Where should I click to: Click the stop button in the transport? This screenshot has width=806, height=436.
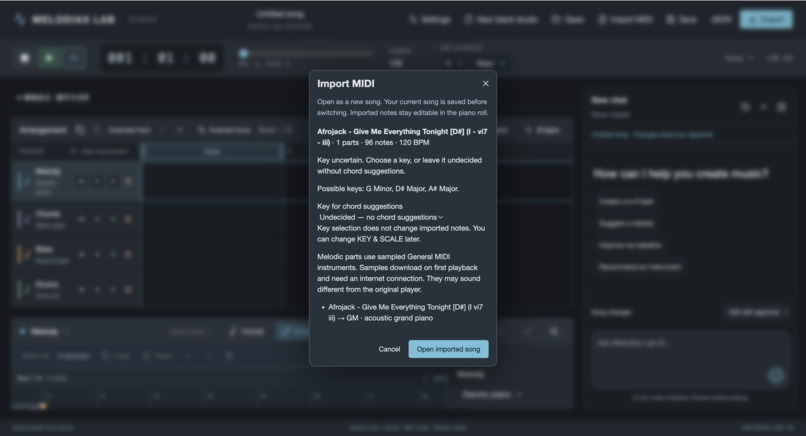click(x=24, y=58)
